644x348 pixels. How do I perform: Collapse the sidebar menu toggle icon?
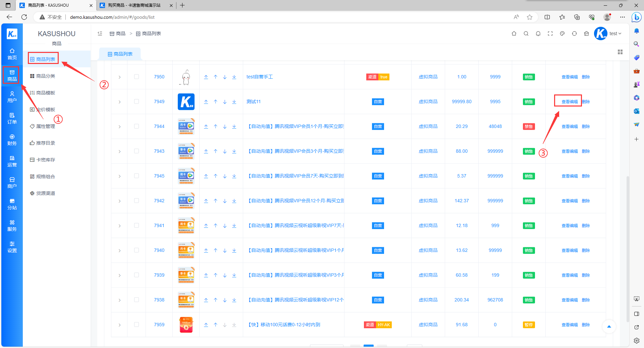point(100,33)
